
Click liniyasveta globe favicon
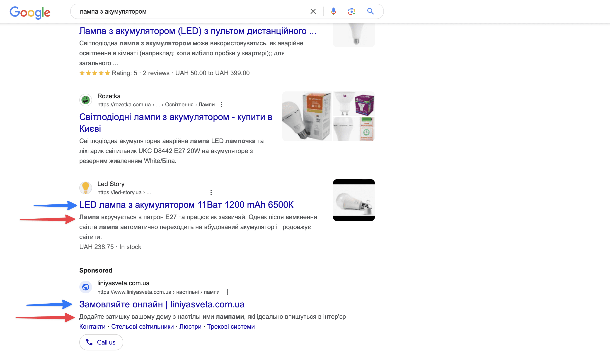pos(85,287)
